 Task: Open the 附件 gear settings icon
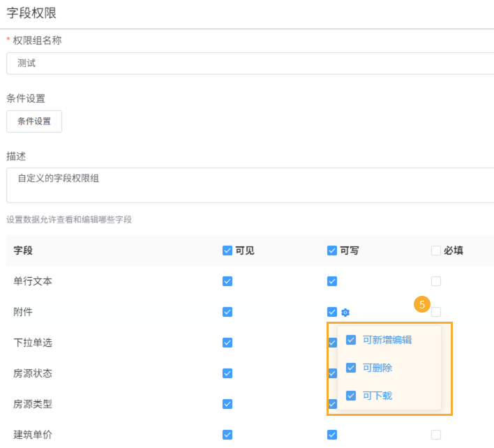click(x=345, y=312)
